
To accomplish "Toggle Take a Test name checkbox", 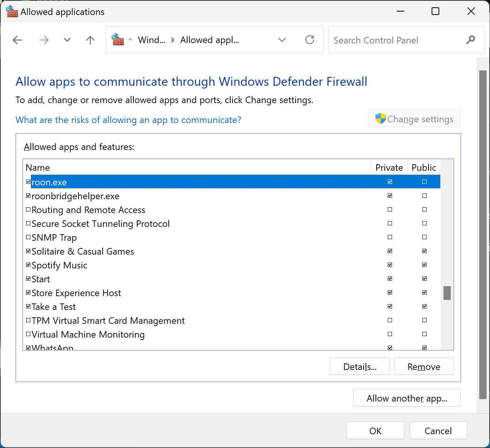I will click(x=28, y=306).
